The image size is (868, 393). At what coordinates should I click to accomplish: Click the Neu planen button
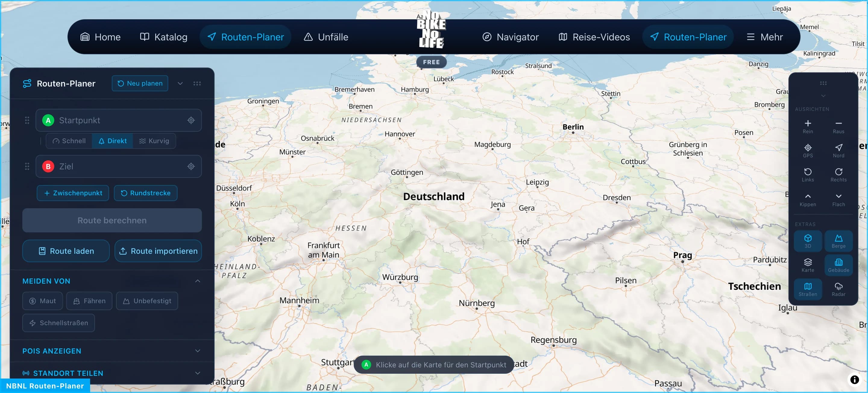pos(140,83)
